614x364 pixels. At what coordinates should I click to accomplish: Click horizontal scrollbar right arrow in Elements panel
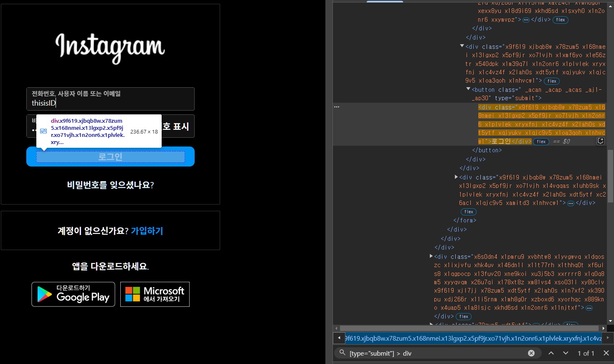603,329
